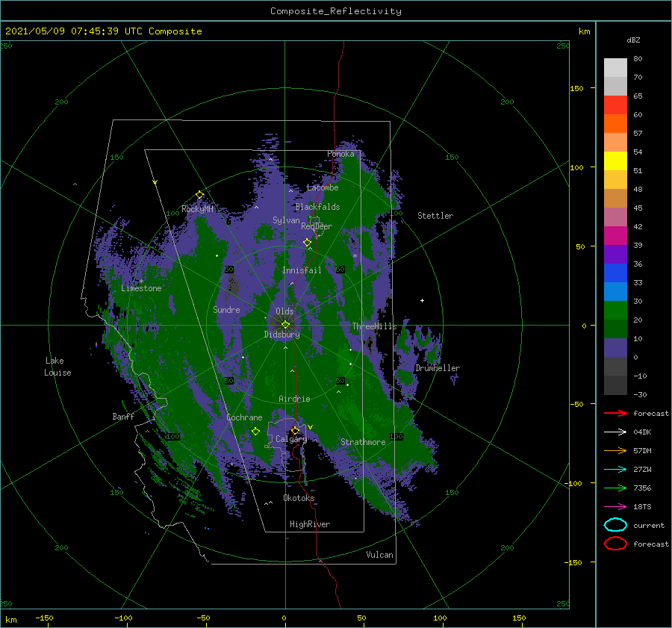Click the Calgary city label
Image resolution: width=672 pixels, height=628 pixels.
click(291, 439)
